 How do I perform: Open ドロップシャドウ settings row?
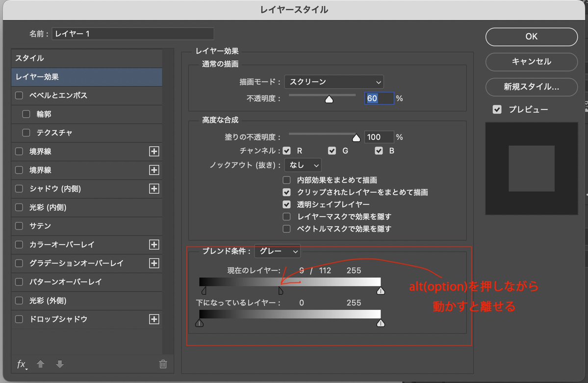[87, 319]
